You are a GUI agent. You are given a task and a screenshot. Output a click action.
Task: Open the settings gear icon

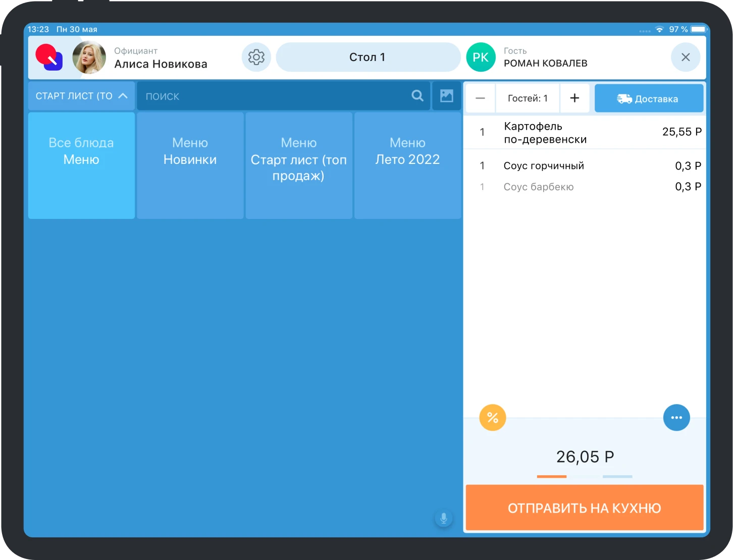256,57
